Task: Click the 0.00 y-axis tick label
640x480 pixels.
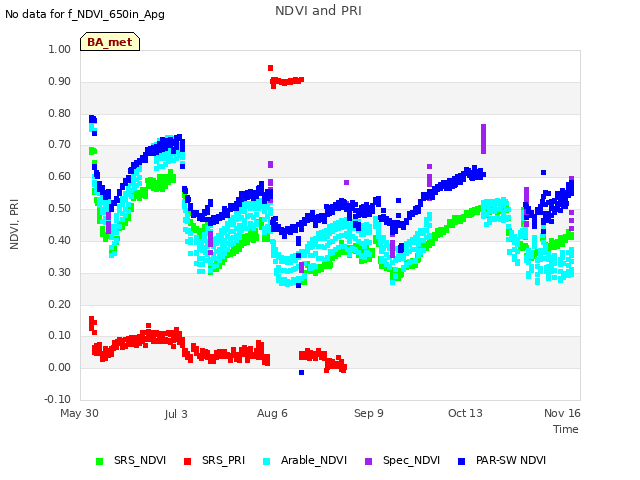Action: tap(60, 367)
